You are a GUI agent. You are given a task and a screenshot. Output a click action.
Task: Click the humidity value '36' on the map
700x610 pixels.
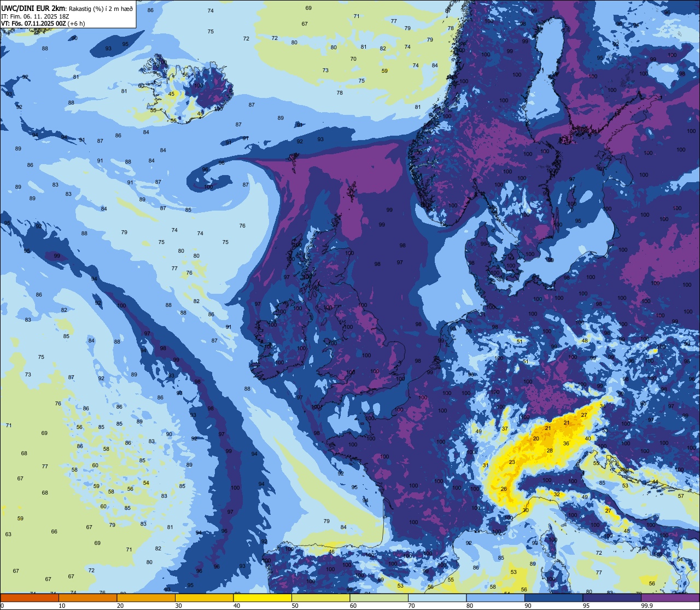(x=566, y=444)
